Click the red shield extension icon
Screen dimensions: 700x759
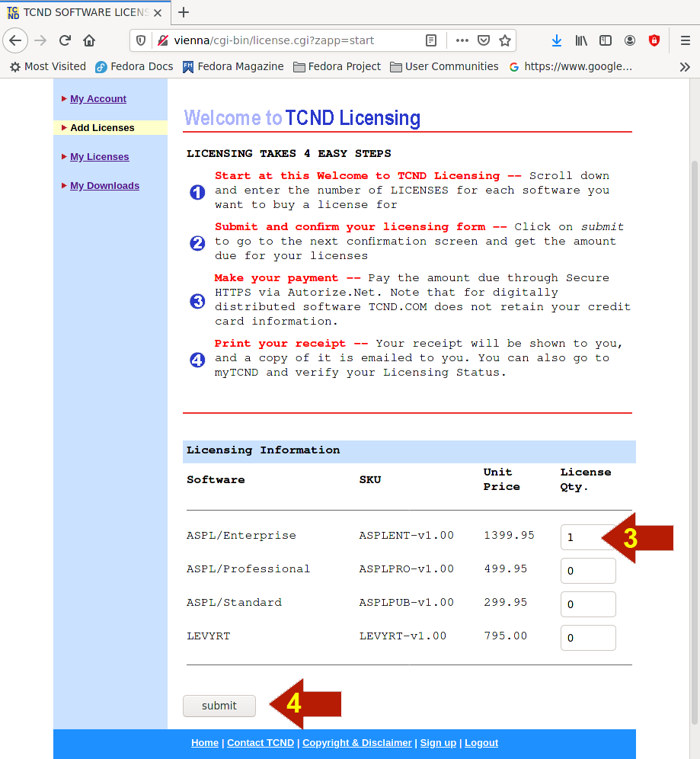pos(654,40)
